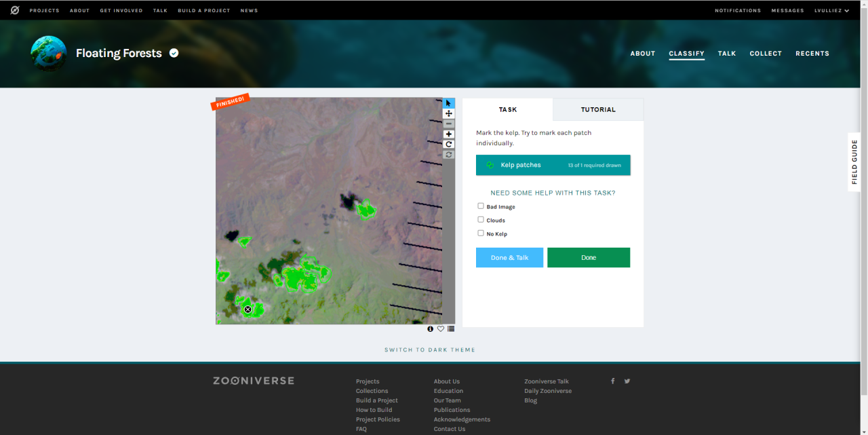Open footer Collections link
The height and width of the screenshot is (435, 868).
pos(372,391)
